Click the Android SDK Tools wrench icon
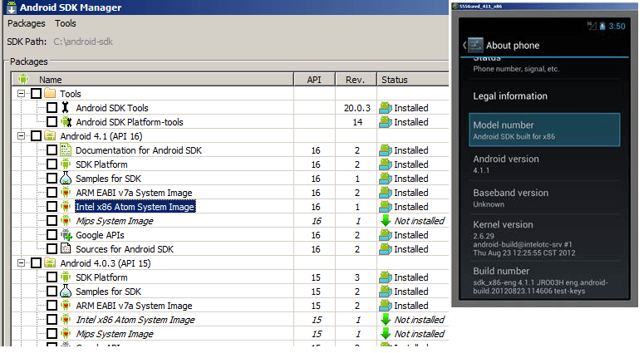 pos(66,108)
